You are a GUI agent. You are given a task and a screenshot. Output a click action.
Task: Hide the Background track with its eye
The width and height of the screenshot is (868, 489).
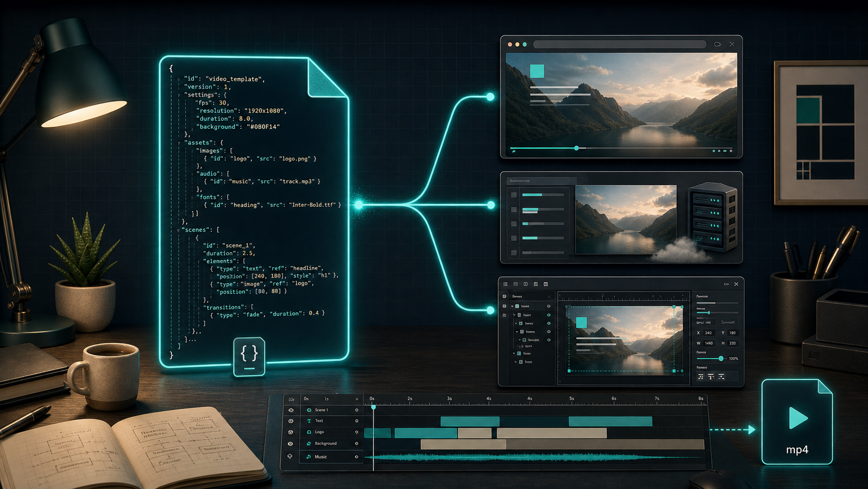[291, 443]
